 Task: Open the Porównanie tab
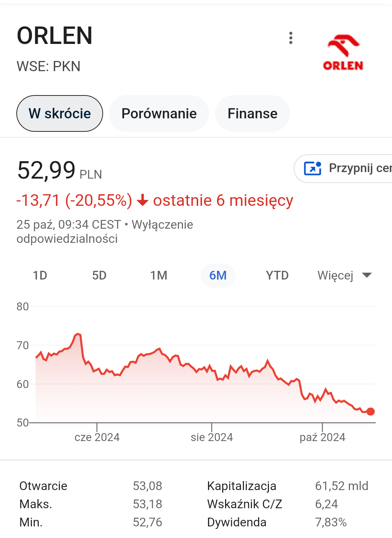(x=159, y=114)
